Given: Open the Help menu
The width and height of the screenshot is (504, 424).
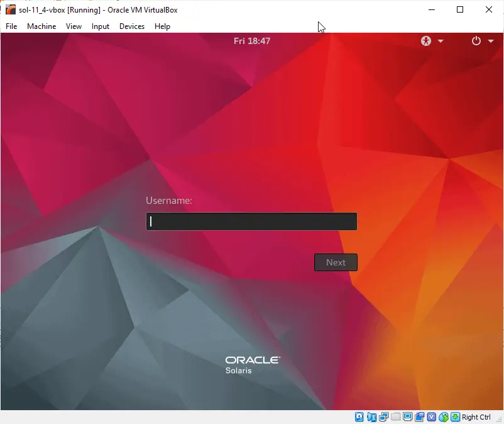Looking at the screenshot, I should (162, 26).
